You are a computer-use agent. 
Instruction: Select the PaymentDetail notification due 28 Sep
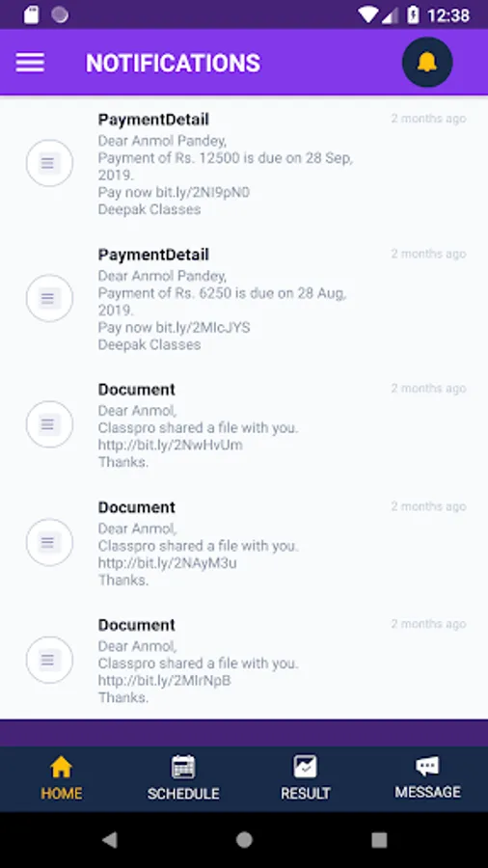click(x=244, y=164)
